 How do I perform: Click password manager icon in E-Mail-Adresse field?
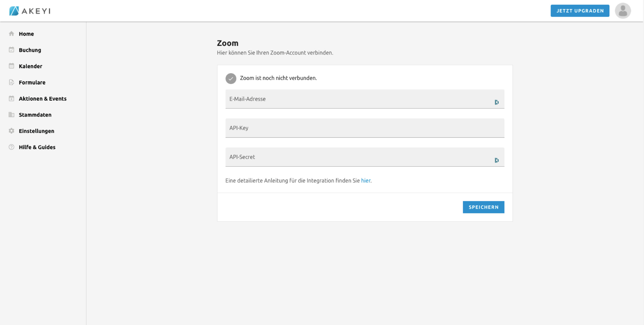click(x=496, y=102)
